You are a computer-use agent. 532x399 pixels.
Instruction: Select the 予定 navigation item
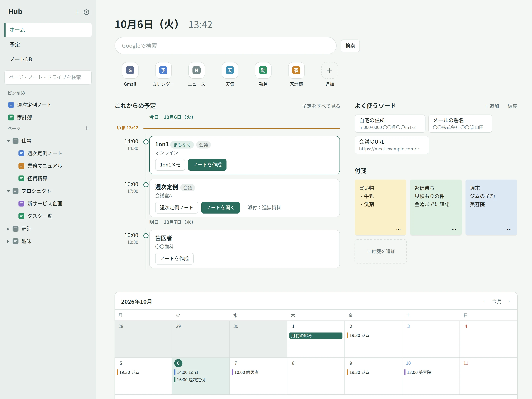click(48, 45)
